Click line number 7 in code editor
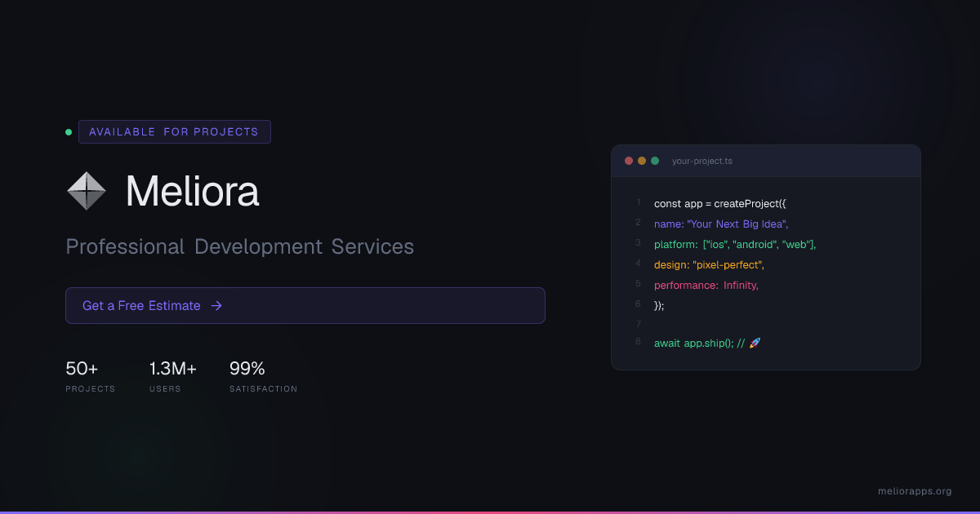The image size is (980, 514). coord(638,324)
